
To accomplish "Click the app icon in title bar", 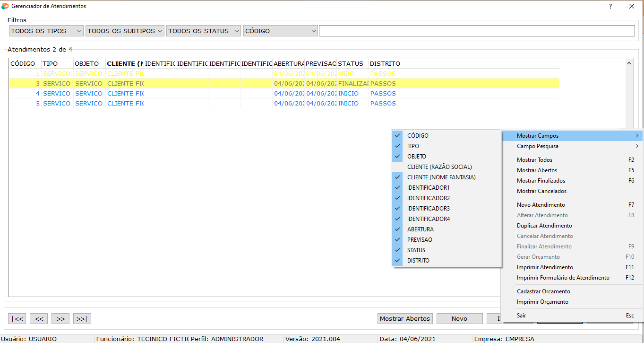I will pyautogui.click(x=5, y=6).
